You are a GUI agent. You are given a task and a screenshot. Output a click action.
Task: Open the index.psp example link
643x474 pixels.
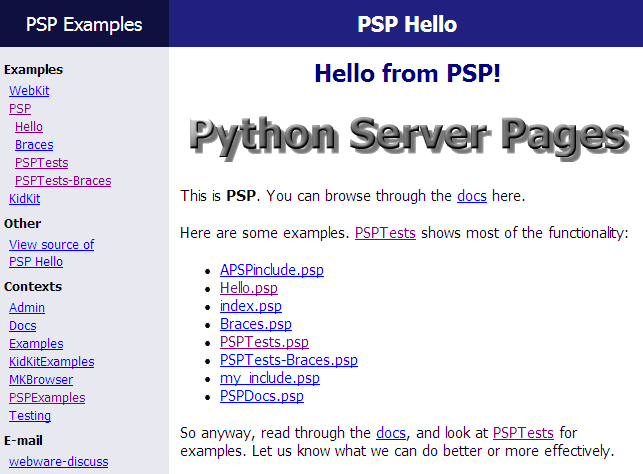click(251, 306)
